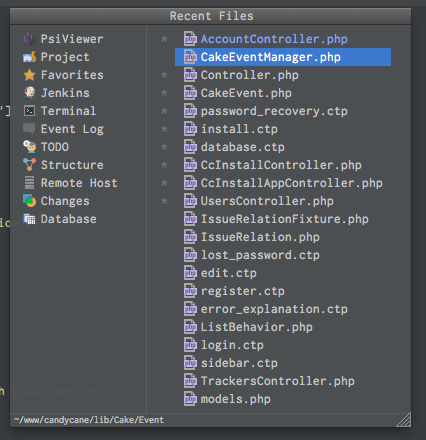Screen dimensions: 426x440
Task: Click the file icon beside IssueRelation.php
Action: (x=190, y=237)
